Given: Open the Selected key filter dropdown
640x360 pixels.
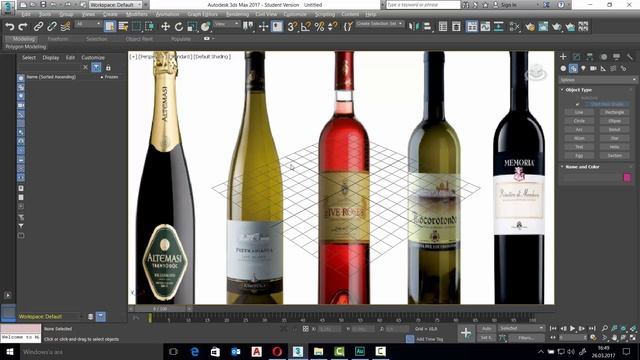Looking at the screenshot, I should tap(521, 328).
